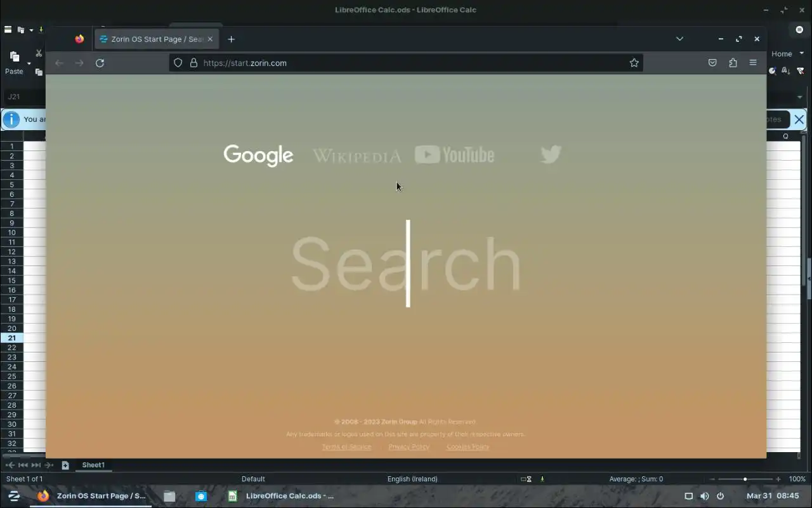Click the large Search input box
This screenshot has height=508, width=812.
(406, 264)
